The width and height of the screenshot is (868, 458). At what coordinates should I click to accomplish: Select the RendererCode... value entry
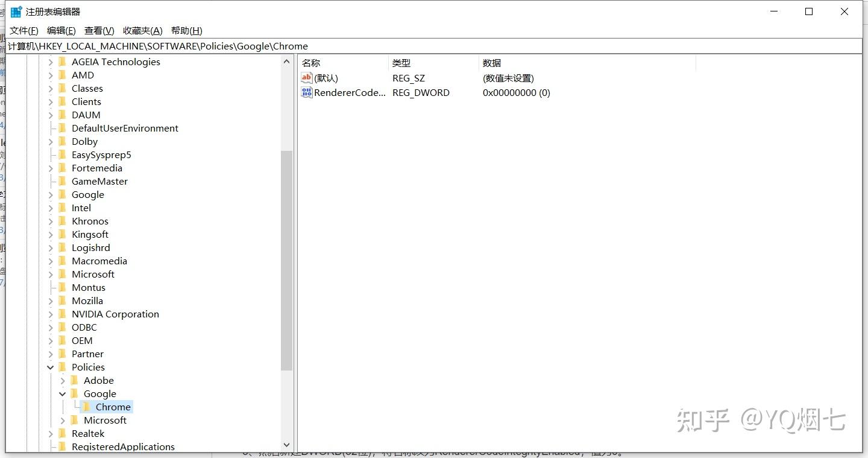pyautogui.click(x=350, y=92)
